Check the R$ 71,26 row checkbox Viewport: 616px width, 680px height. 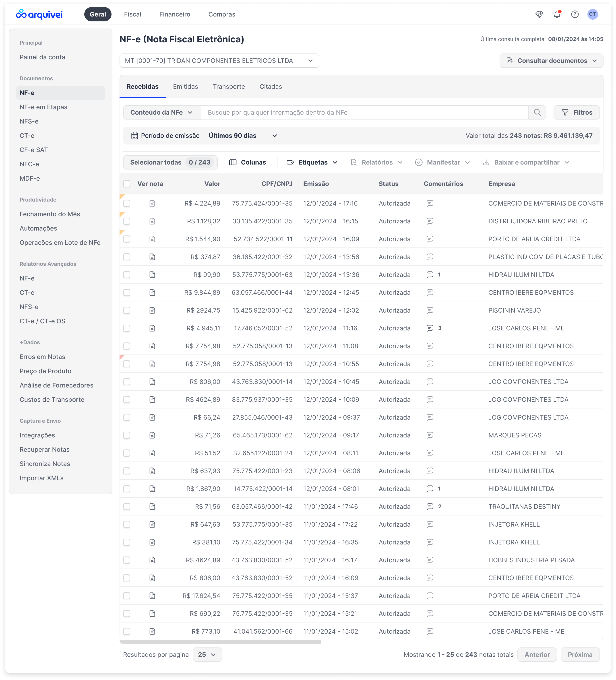126,435
